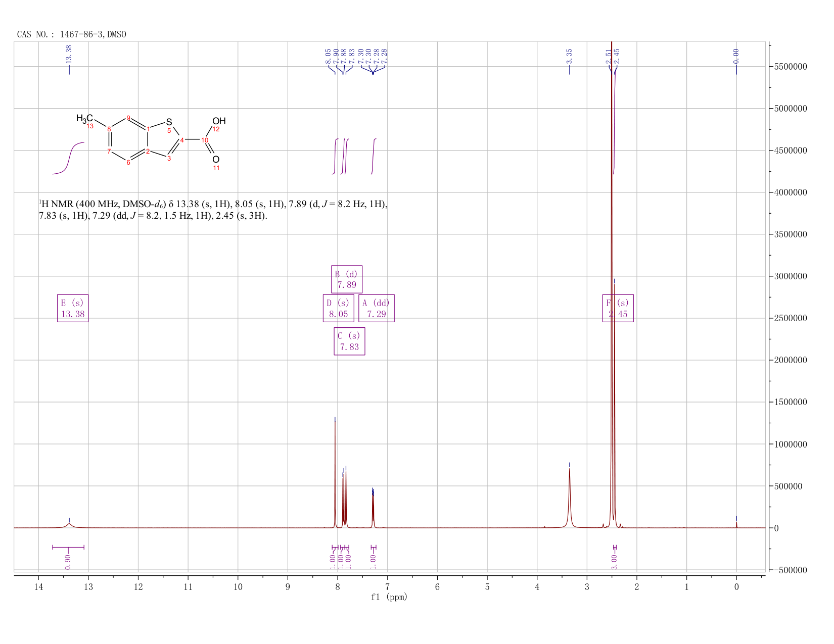This screenshot has height=644, width=834.
Task: Click the 13.38 peak label at top
Action: pos(69,54)
